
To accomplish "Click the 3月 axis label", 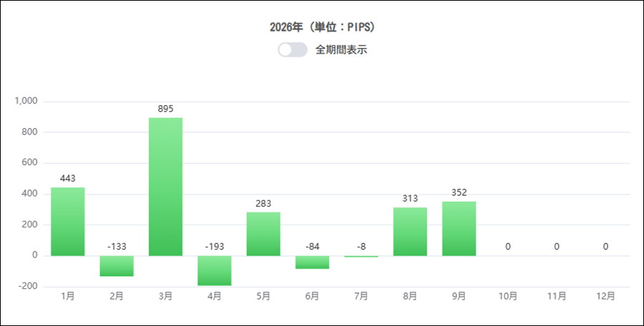I will pyautogui.click(x=165, y=296).
